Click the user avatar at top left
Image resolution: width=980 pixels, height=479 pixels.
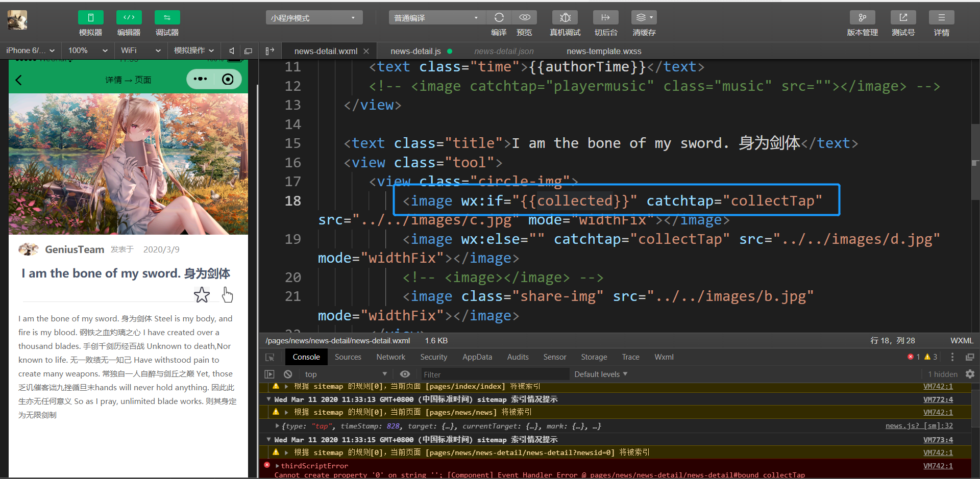pos(17,20)
